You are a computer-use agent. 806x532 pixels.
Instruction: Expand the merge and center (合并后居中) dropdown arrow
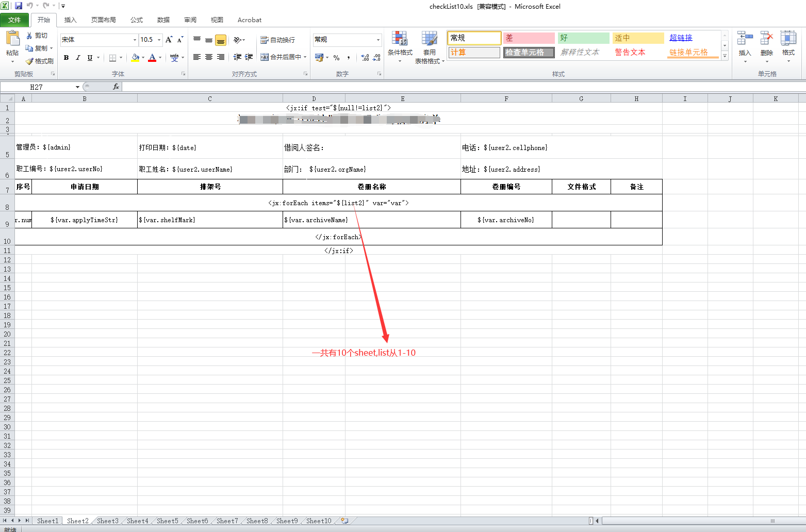point(305,57)
